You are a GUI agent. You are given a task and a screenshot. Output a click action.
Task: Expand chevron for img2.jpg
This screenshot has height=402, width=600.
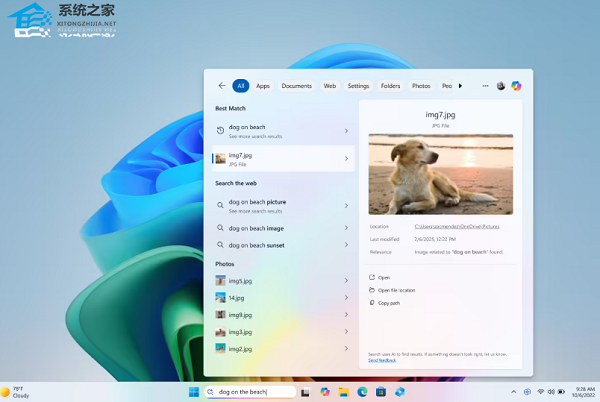[346, 348]
